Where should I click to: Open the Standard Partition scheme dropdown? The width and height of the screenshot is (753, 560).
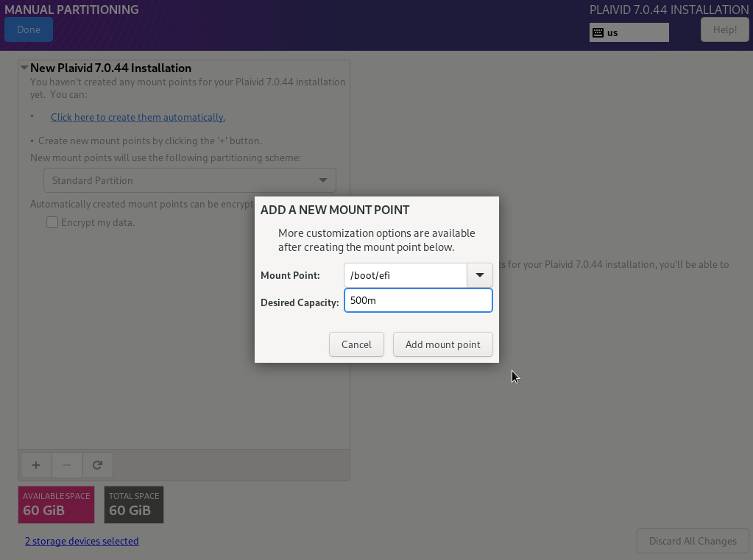(x=190, y=180)
